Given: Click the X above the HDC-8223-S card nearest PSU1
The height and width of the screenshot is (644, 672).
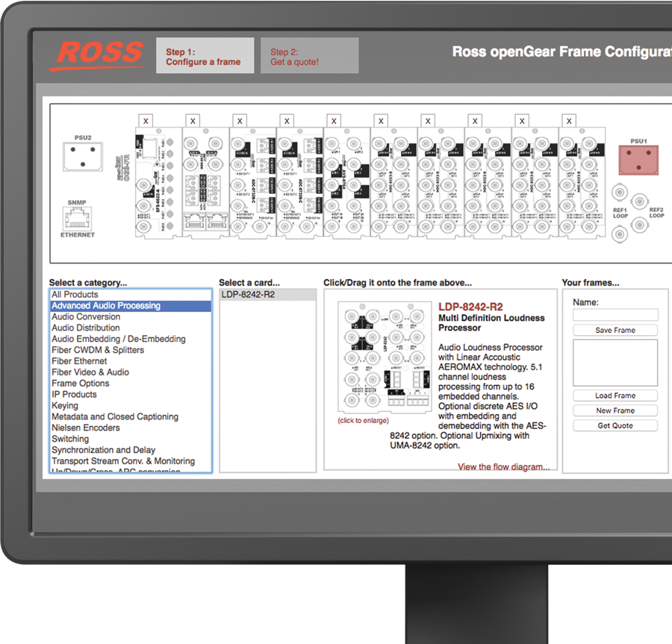Looking at the screenshot, I should (x=569, y=121).
